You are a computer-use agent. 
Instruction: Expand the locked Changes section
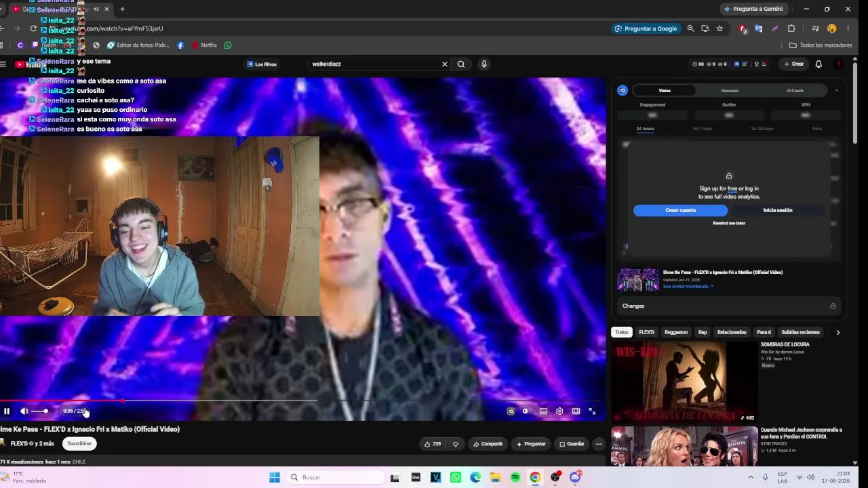pos(729,306)
